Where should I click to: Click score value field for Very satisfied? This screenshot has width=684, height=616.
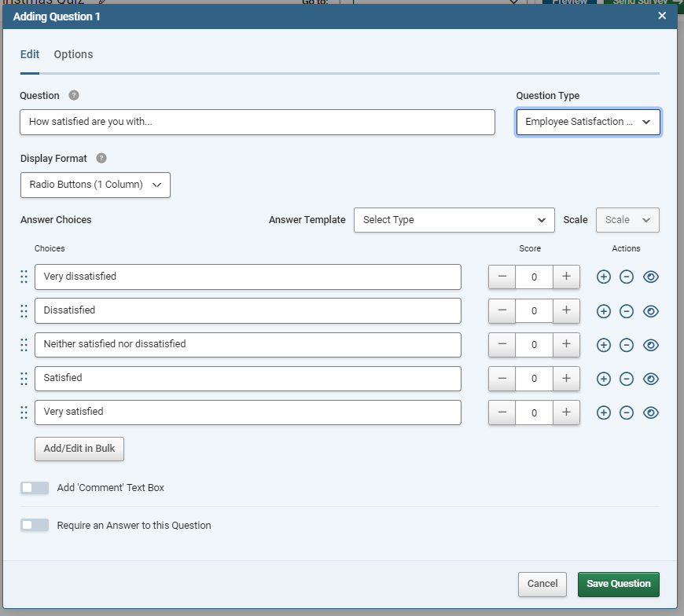pyautogui.click(x=534, y=412)
